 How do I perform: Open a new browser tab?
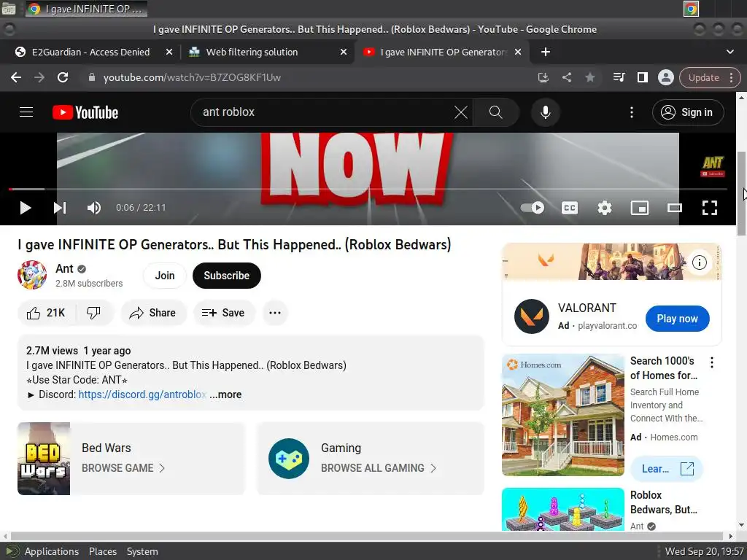coord(546,52)
